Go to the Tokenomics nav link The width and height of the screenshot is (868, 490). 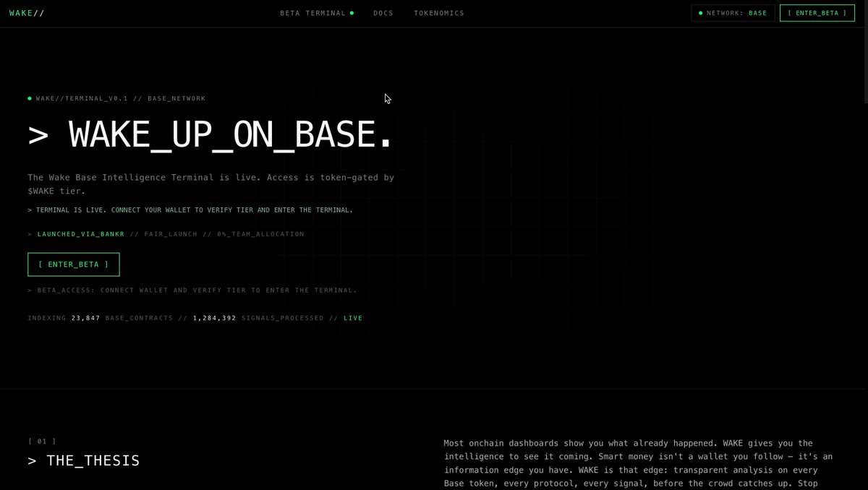pyautogui.click(x=439, y=13)
